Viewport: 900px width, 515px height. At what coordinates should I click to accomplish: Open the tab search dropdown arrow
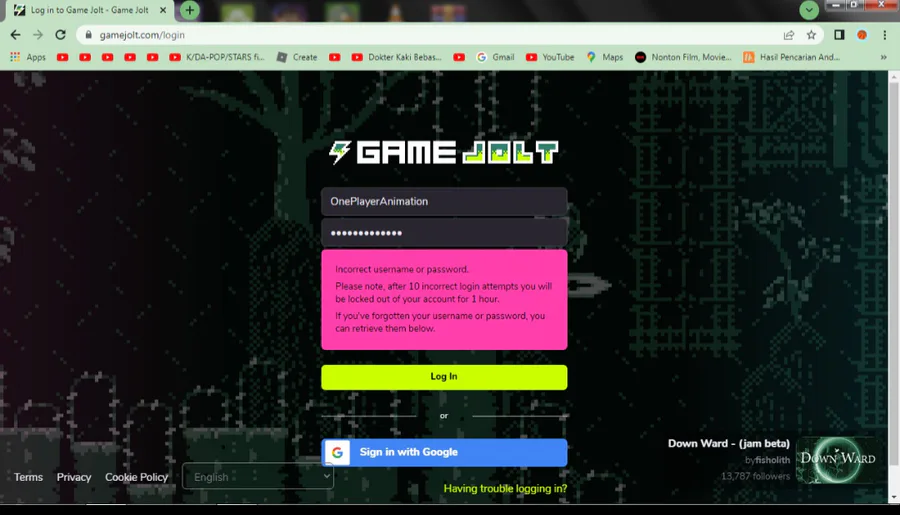(x=809, y=10)
